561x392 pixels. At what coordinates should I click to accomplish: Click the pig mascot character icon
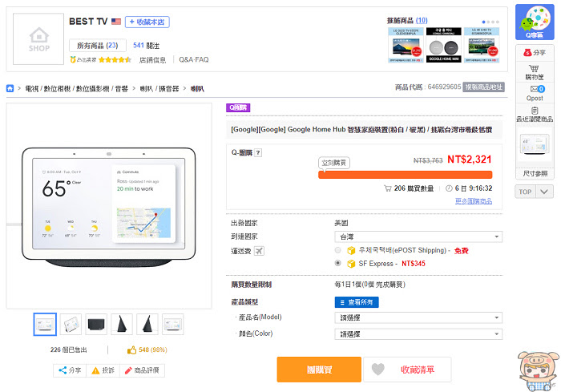538,371
